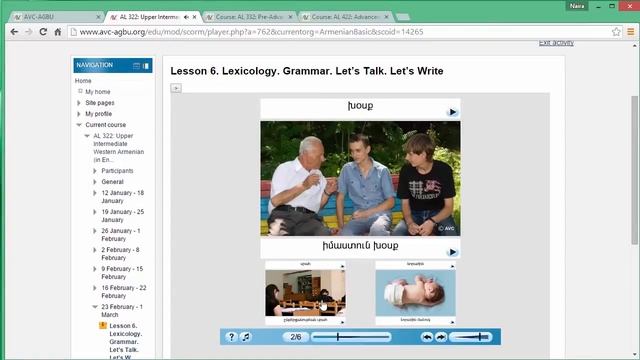Dock the Navigation block
This screenshot has height=360, width=640.
click(x=146, y=66)
